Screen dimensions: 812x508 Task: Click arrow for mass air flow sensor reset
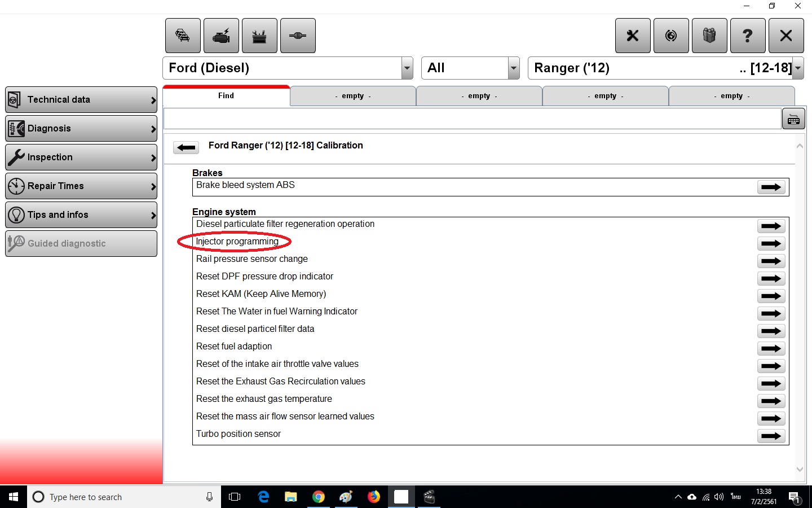tap(771, 419)
